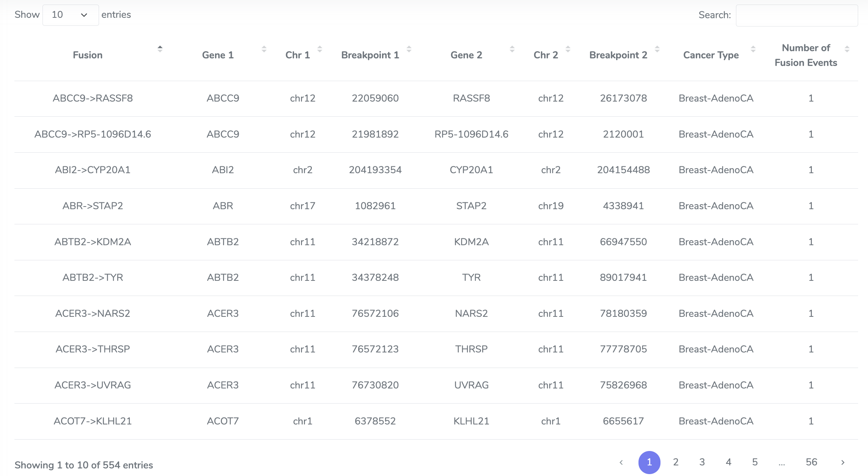
Task: Sort table by Fusion column arrows
Action: (x=160, y=49)
